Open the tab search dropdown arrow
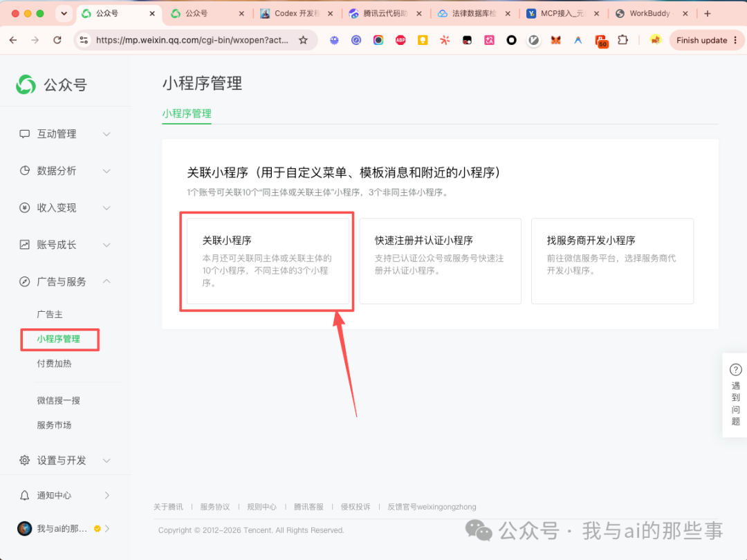747x560 pixels. click(x=64, y=14)
